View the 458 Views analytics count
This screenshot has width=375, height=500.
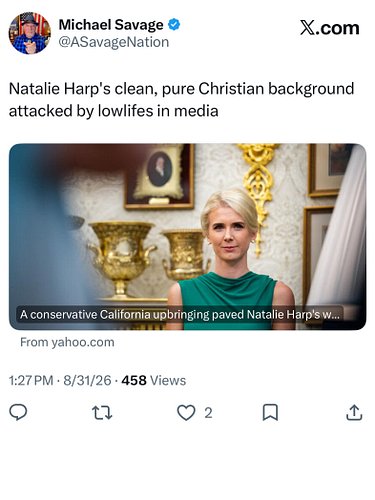coord(154,380)
